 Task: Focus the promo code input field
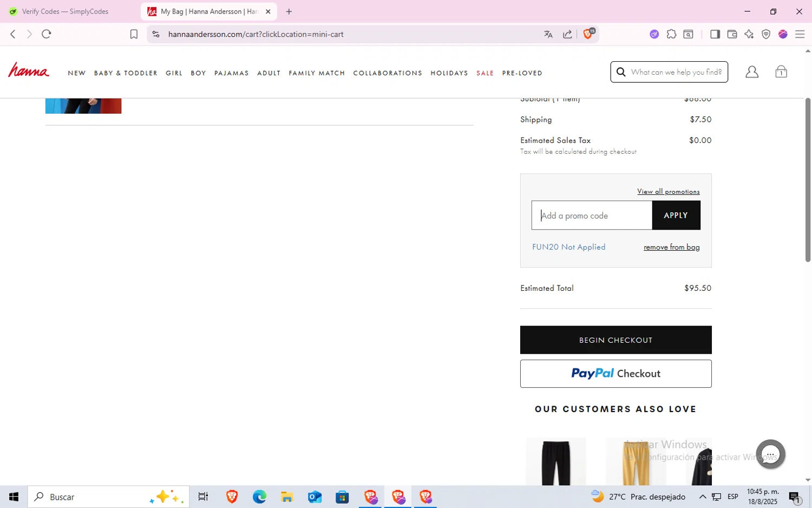pyautogui.click(x=592, y=215)
